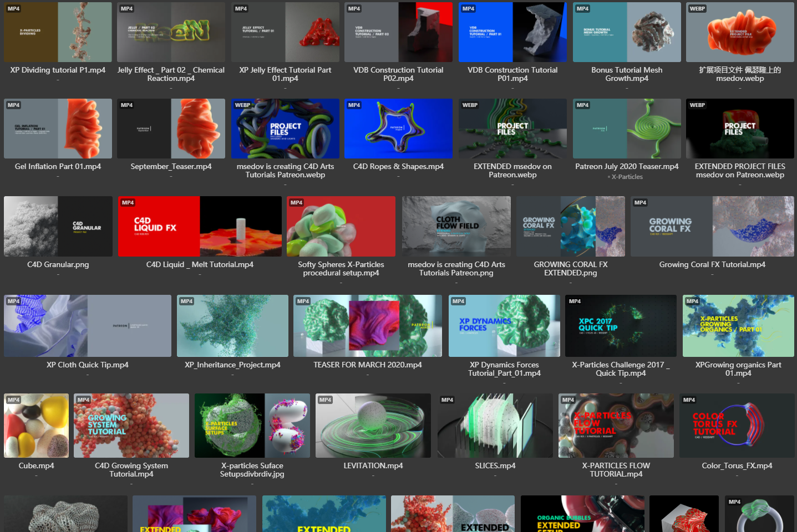The image size is (797, 532).
Task: Select the Gel Inflation Part 01.mp4 thumbnail
Action: tap(58, 129)
